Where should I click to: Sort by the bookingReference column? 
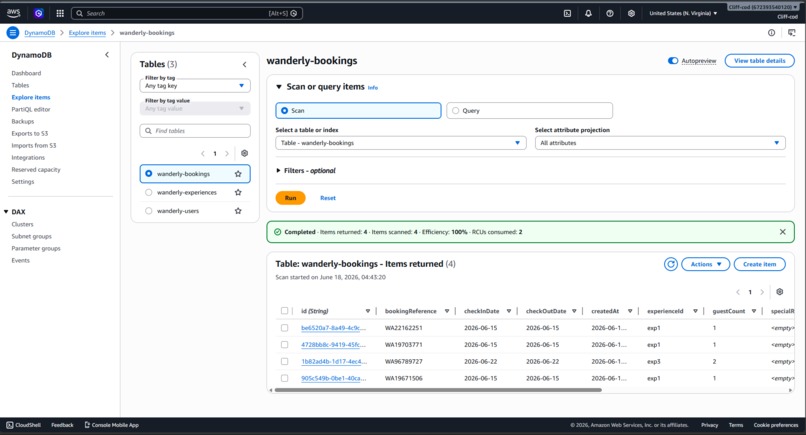click(447, 311)
